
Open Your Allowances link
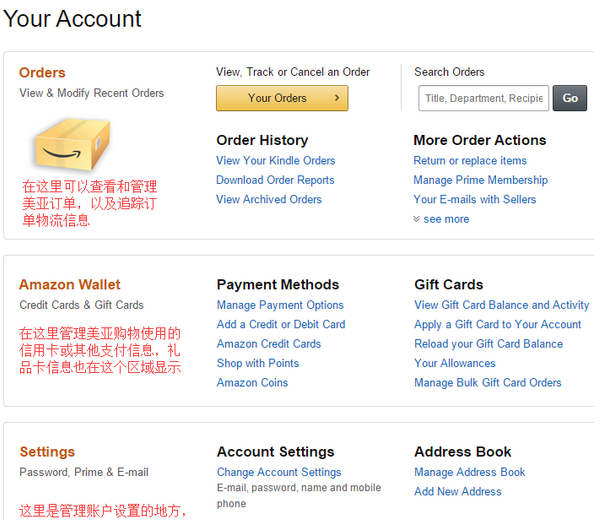[455, 363]
